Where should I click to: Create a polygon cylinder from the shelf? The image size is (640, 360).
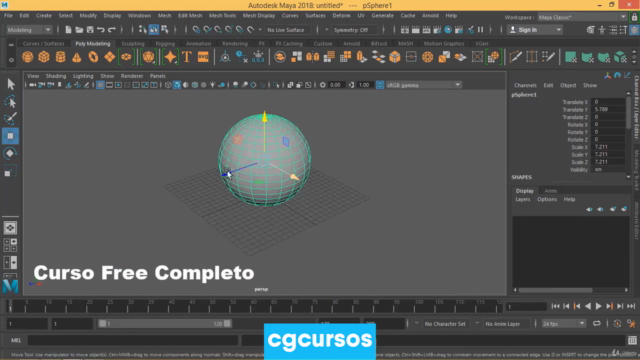(x=60, y=57)
